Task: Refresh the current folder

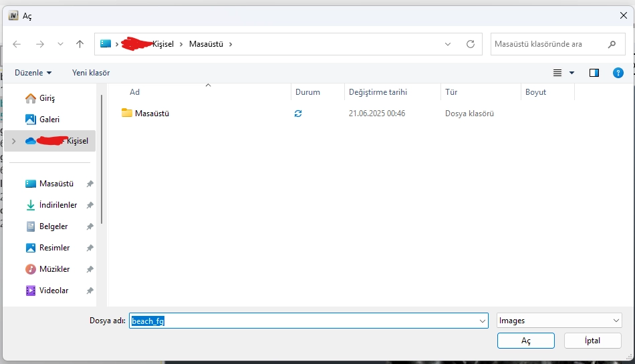Action: click(x=470, y=44)
